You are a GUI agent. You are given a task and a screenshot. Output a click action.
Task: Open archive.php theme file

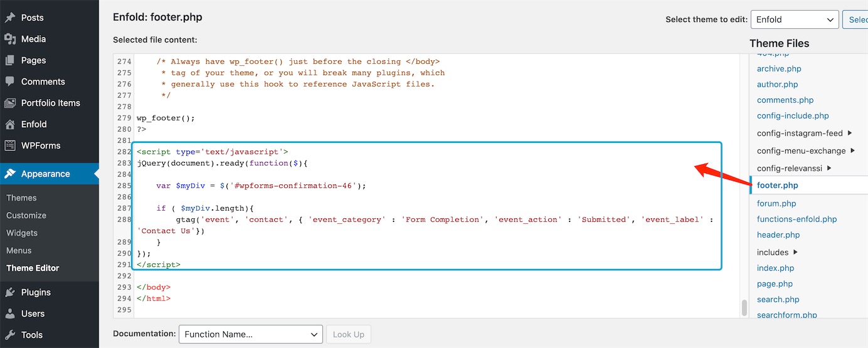[779, 69]
